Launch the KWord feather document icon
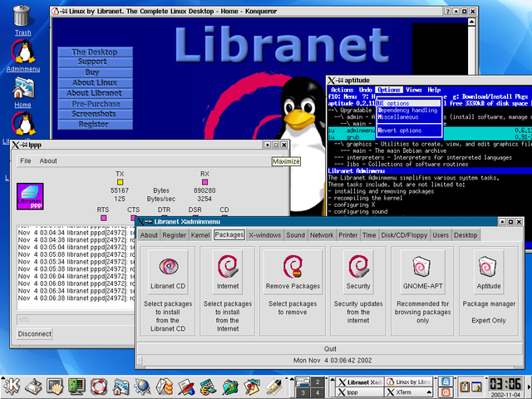The image size is (532, 399). point(186,387)
